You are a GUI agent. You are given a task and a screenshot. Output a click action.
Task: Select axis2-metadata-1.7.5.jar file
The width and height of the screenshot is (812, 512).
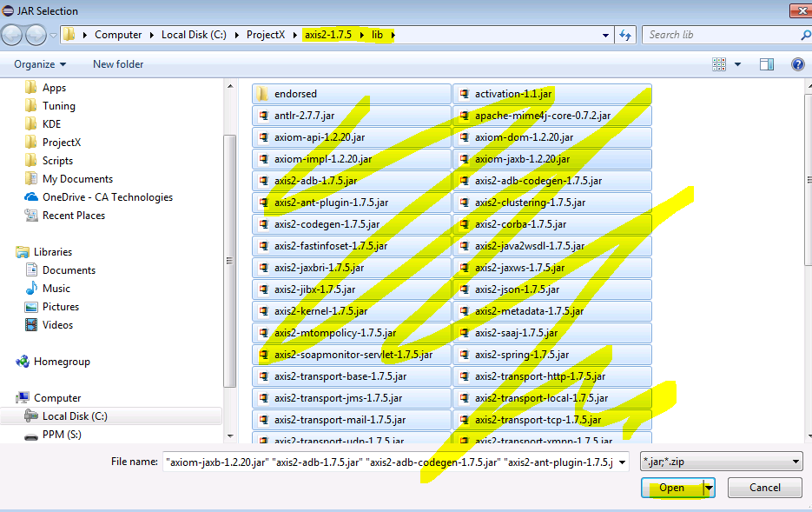coord(552,311)
